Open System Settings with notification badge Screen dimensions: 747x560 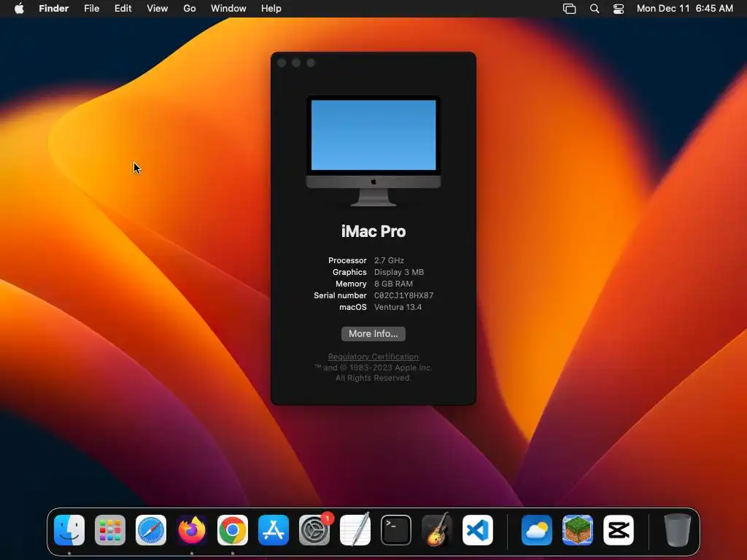[314, 529]
